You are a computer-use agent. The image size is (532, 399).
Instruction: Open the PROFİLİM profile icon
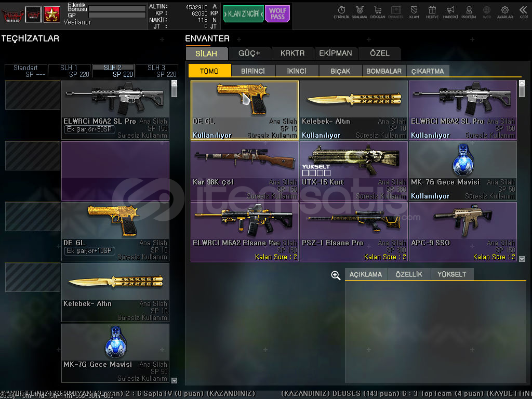point(469,12)
